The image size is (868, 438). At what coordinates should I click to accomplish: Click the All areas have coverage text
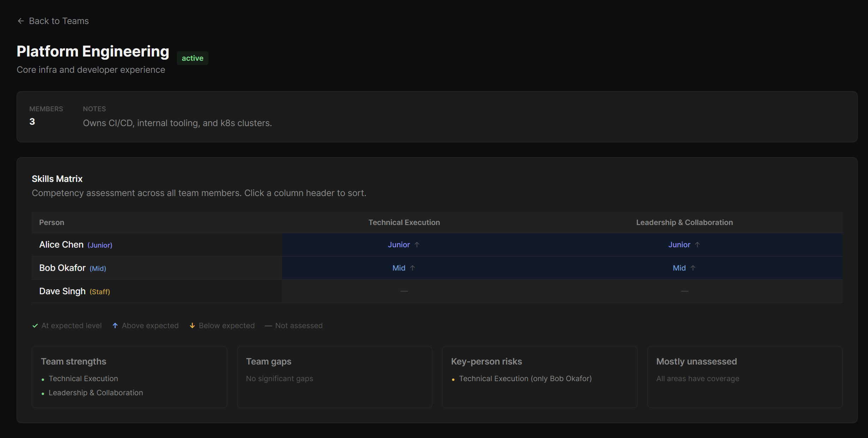[698, 379]
